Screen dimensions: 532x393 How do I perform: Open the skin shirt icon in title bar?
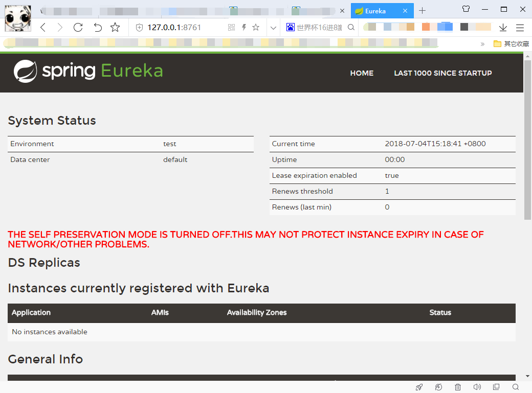point(466,9)
